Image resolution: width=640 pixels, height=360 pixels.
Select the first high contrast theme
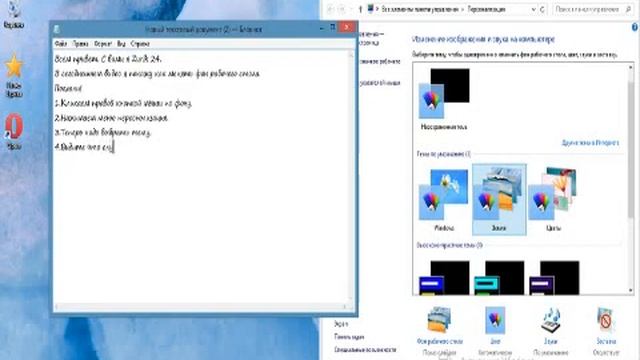[x=444, y=278]
